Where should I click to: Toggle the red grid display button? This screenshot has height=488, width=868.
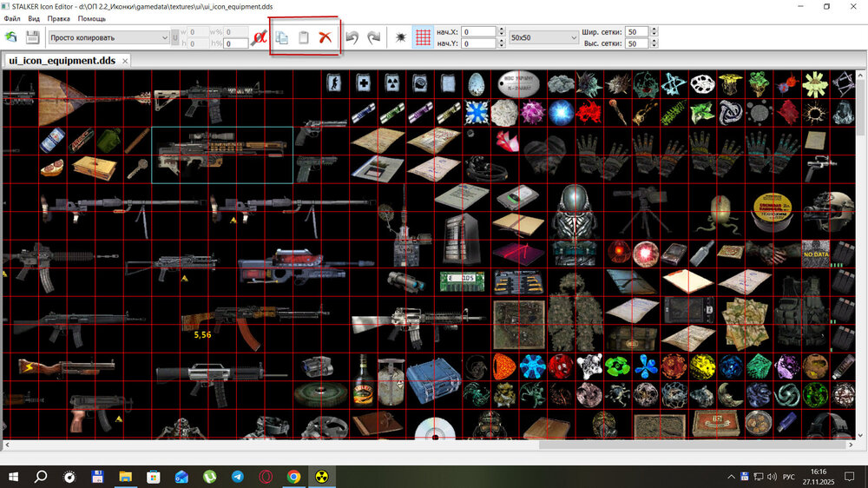coord(423,37)
